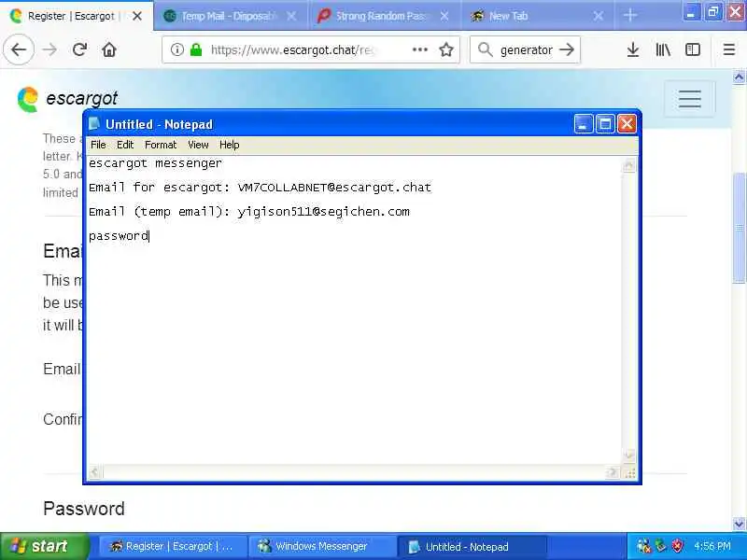747x560 pixels.
Task: Open the Firefox home page icon
Action: click(x=109, y=49)
